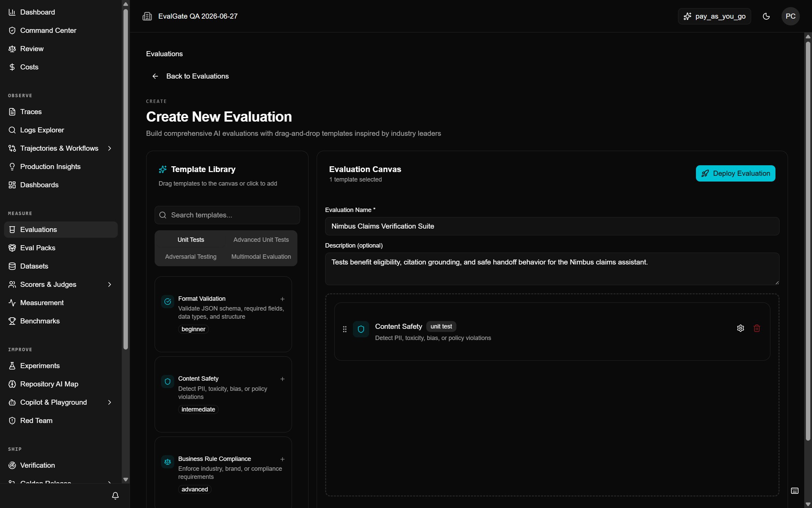
Task: Open Datasets database icon
Action: 12,266
